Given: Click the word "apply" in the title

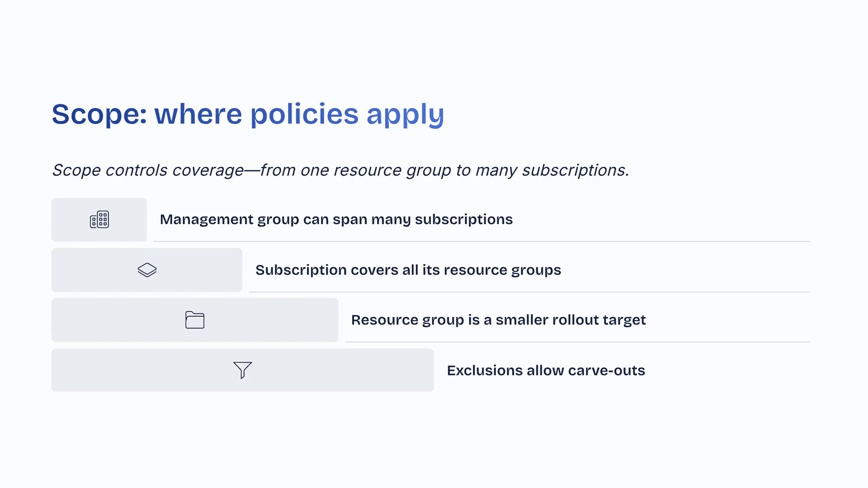Looking at the screenshot, I should [405, 115].
